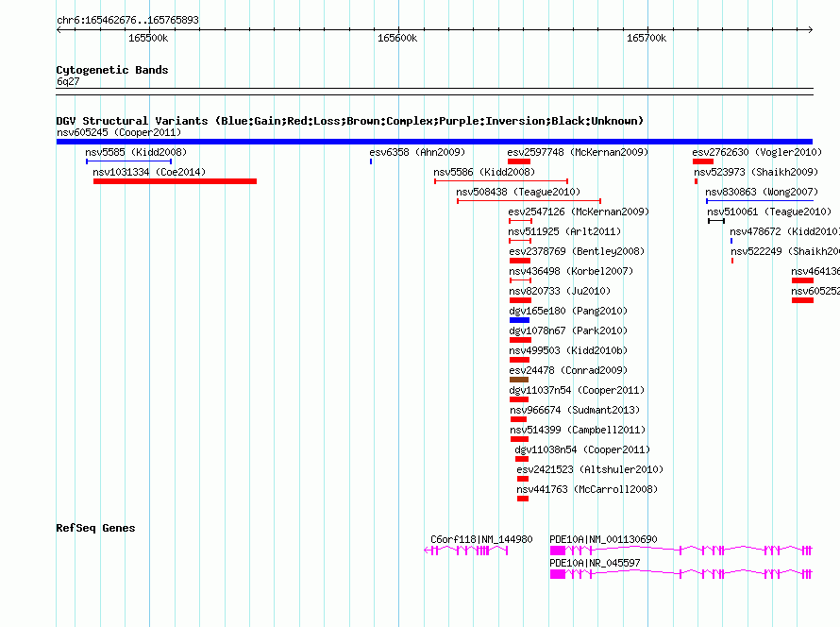Open nsv436498 (Korbel2007) variant
Screen dimensions: 840x627
(x=571, y=271)
